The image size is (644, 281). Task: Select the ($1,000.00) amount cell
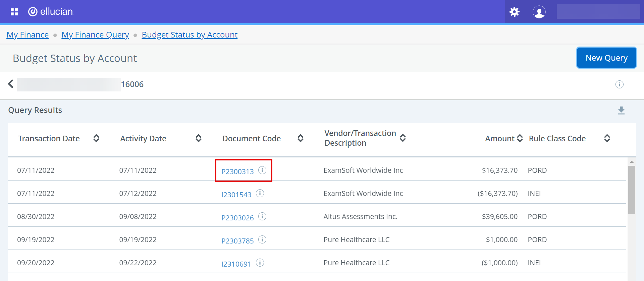tap(499, 263)
